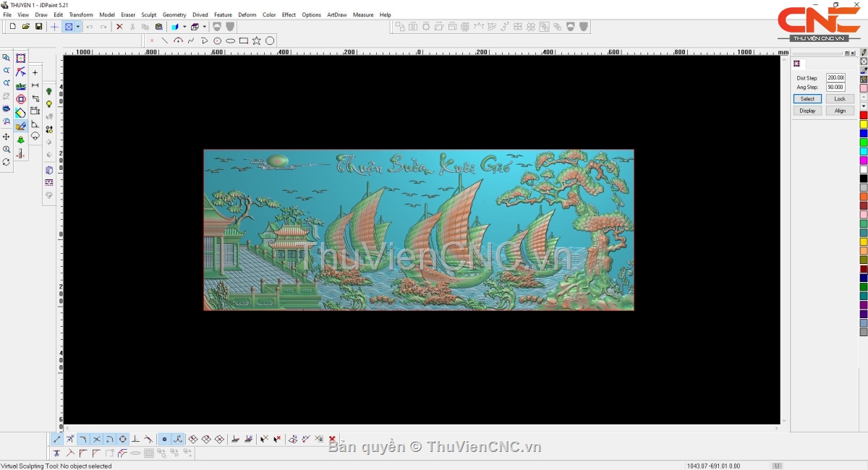Toggle endpoint snap in bottom toolbar
Screen dimensions: 868x470
tap(57, 439)
